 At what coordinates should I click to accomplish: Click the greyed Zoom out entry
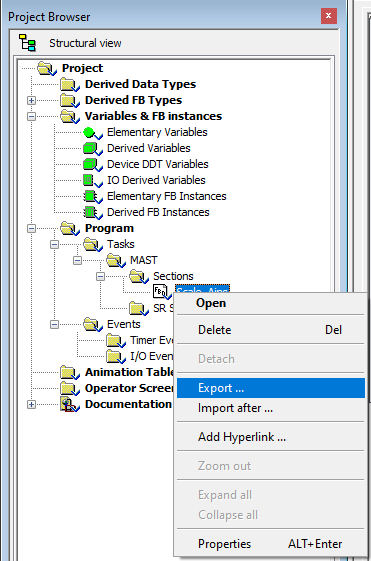pyautogui.click(x=270, y=465)
